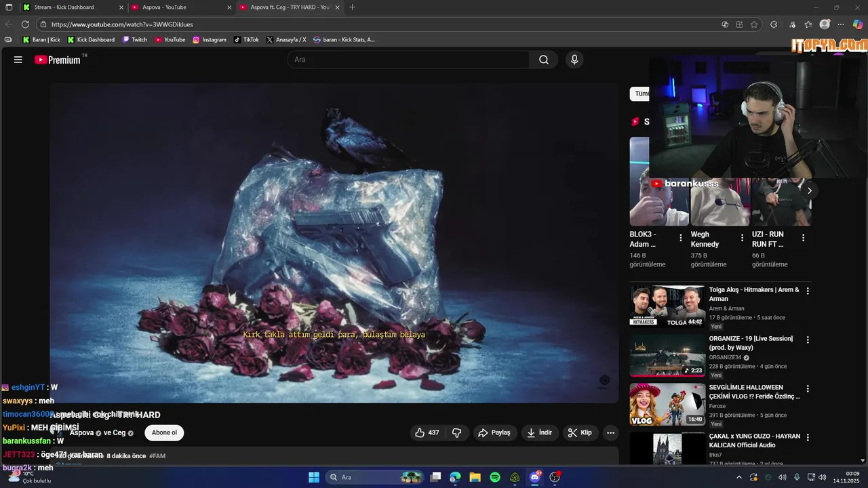Open the browser extensions puzzle icon

point(774,24)
